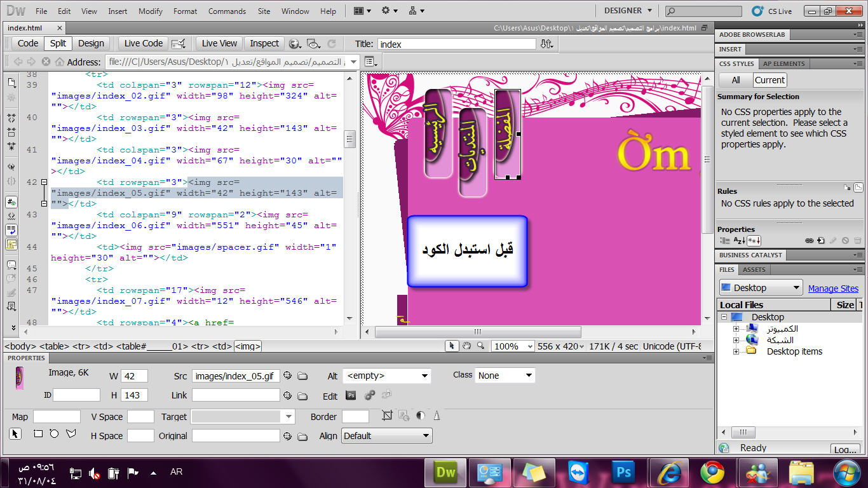The width and height of the screenshot is (868, 488).
Task: Open the Commands menu
Action: point(227,11)
